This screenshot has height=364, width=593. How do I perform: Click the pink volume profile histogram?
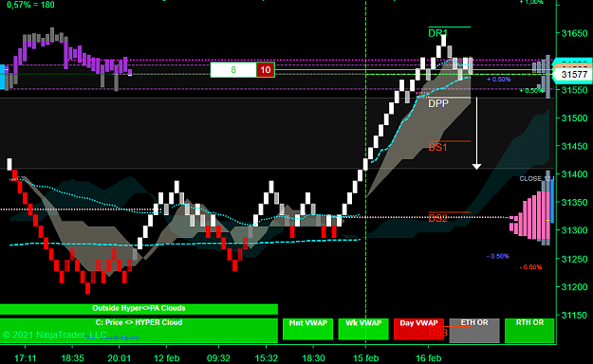tap(530, 216)
